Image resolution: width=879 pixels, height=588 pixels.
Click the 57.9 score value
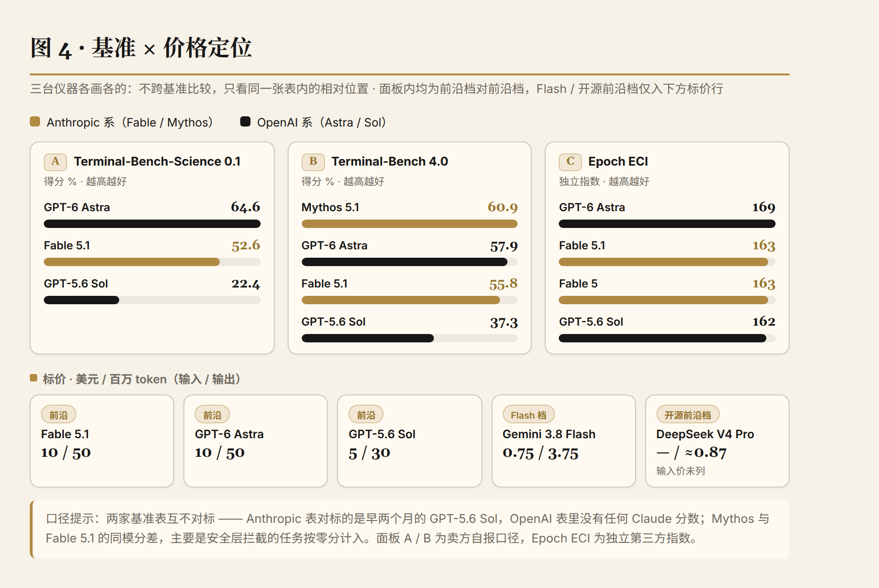click(x=504, y=246)
